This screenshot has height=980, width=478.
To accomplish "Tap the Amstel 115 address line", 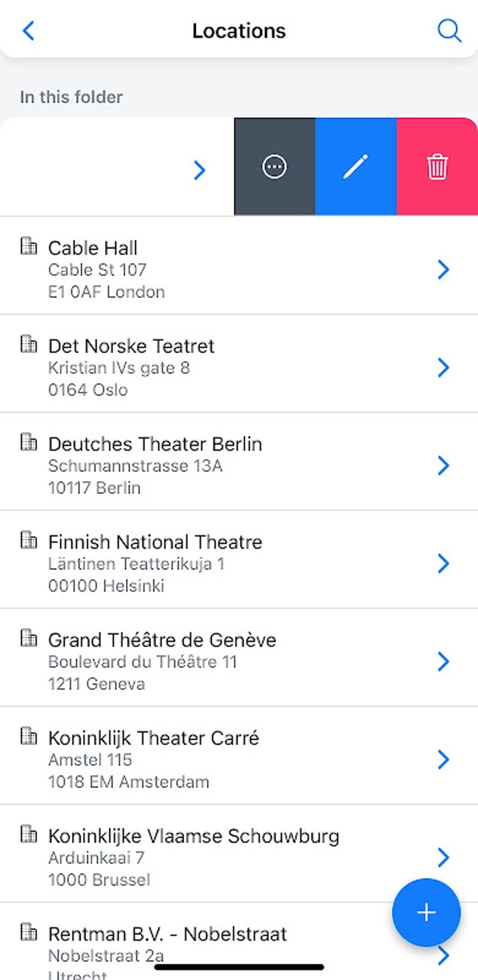I will tap(90, 760).
